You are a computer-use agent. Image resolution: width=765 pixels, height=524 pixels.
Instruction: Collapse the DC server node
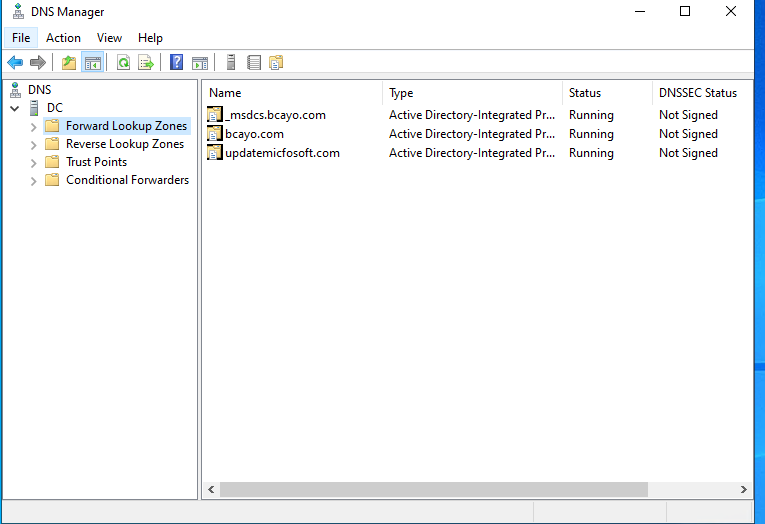[x=15, y=108]
